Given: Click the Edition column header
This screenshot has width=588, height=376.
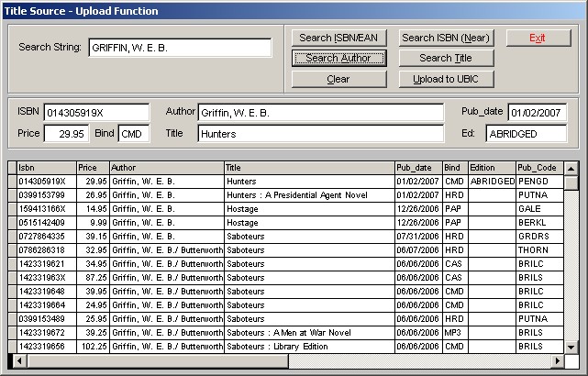Looking at the screenshot, I should click(x=492, y=168).
